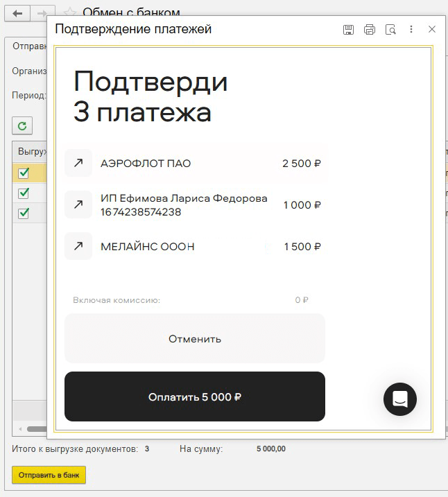
Task: Toggle the third row checkbox
Action: pos(24,213)
